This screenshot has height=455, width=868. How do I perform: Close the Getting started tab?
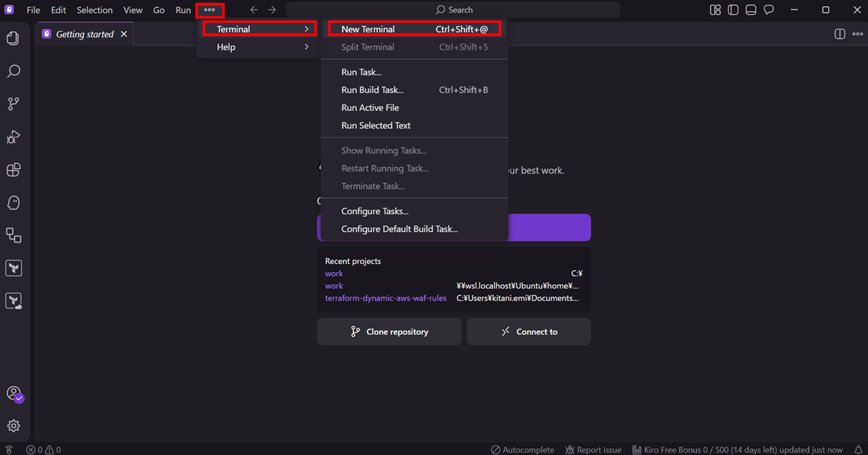(123, 34)
